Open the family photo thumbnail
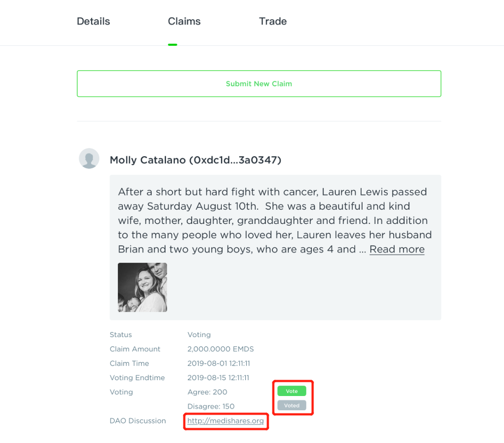 (143, 287)
